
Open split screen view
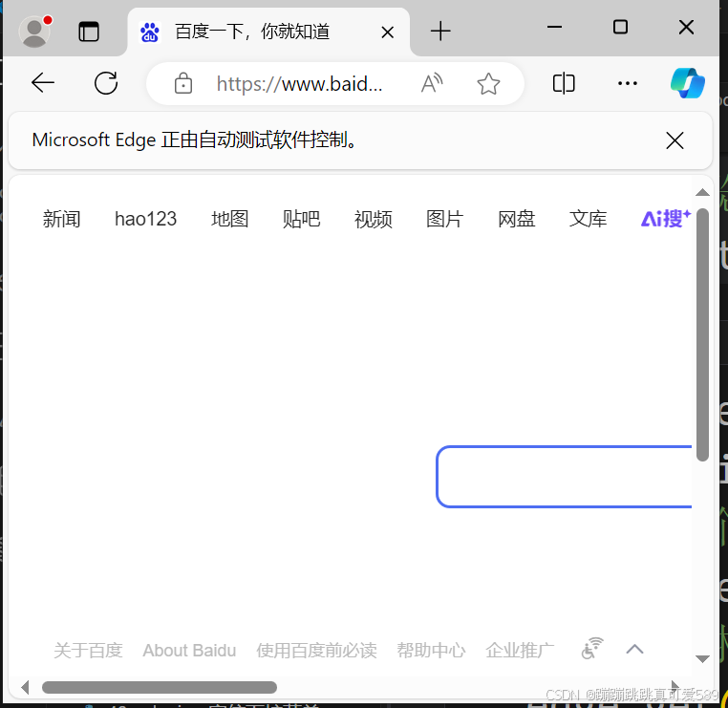[564, 83]
